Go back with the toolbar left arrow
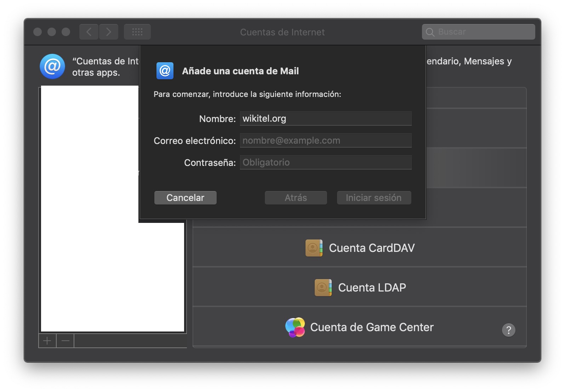Viewport: 565px width, 392px height. [x=89, y=32]
